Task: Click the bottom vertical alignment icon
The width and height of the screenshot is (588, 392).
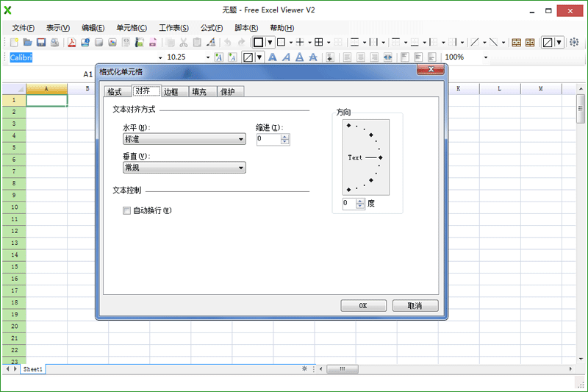Action: click(x=431, y=57)
